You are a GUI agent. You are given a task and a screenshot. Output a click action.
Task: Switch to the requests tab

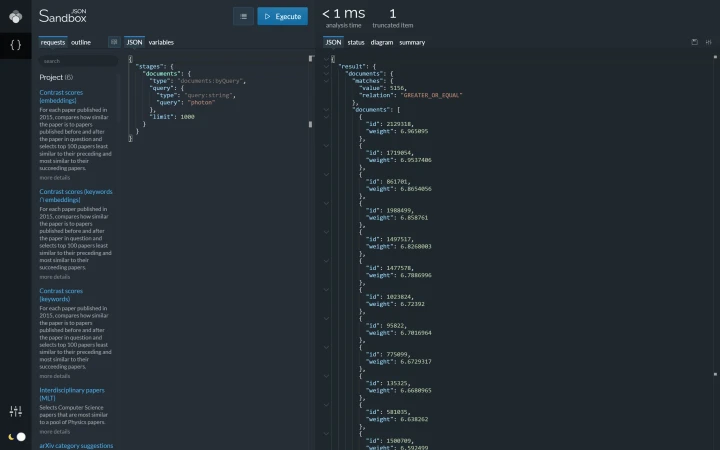53,42
